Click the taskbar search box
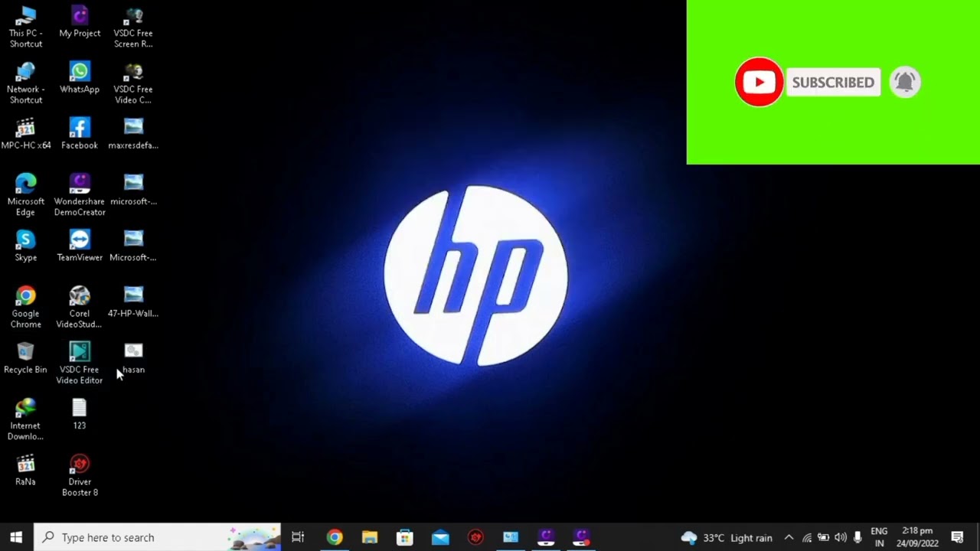The height and width of the screenshot is (551, 980). (158, 537)
